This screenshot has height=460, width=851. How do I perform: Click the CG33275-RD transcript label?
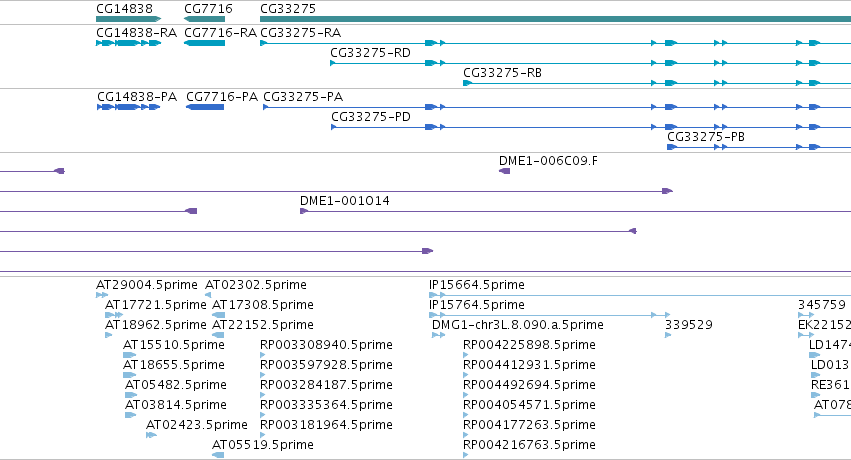click(x=370, y=53)
